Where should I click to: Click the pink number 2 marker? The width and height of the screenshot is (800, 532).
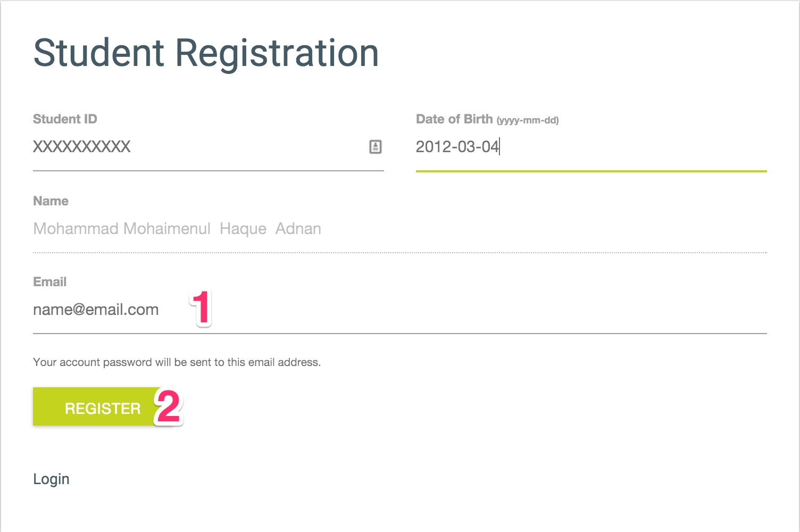click(x=168, y=407)
